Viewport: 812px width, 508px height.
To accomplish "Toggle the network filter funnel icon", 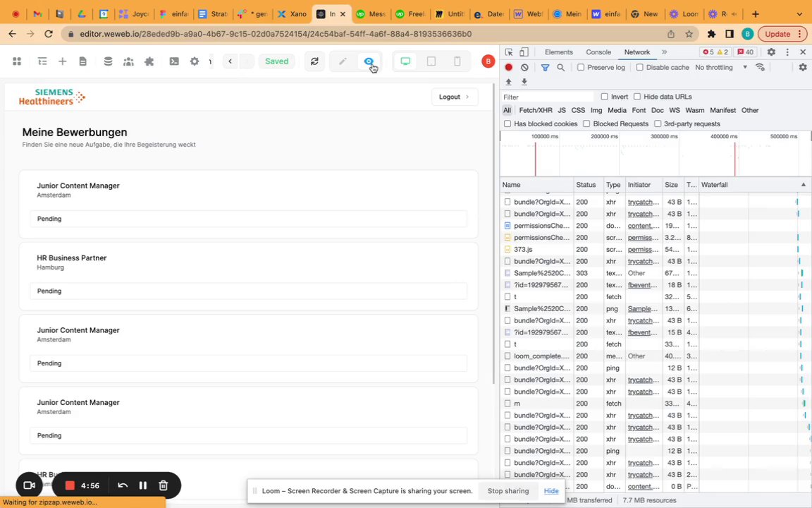I will point(545,68).
